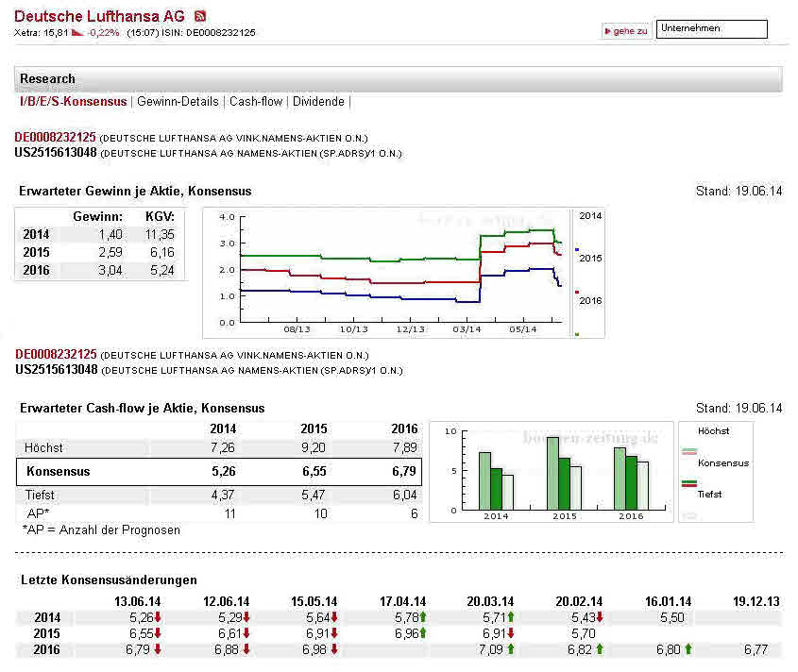Click the green up arrow next to 6,82

point(600,649)
